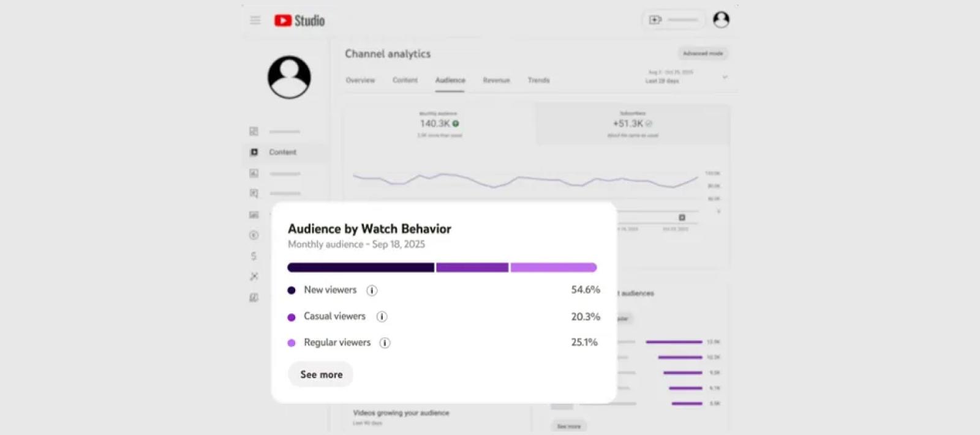
Task: Click the Regular viewers info icon
Action: (x=385, y=343)
